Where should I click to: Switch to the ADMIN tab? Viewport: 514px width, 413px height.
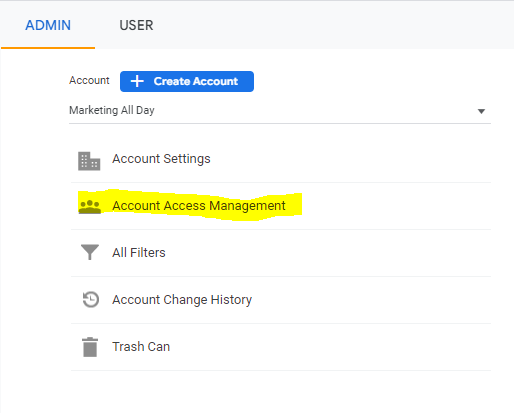click(48, 25)
